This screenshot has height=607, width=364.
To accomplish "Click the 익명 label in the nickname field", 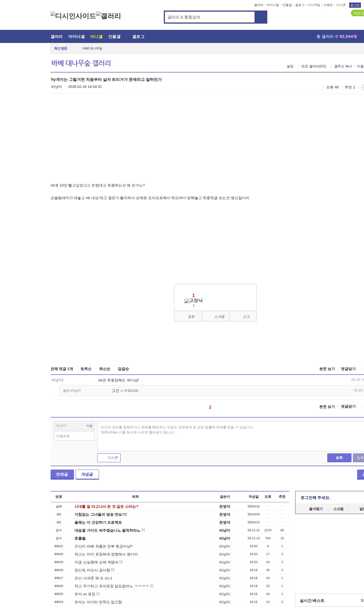I will tap(89, 426).
